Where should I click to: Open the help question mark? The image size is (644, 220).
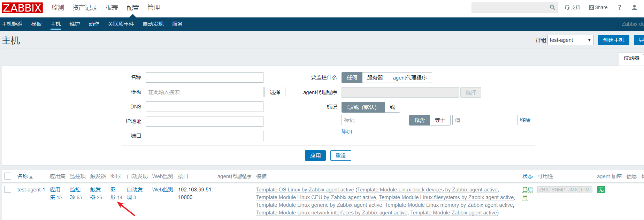pos(620,7)
